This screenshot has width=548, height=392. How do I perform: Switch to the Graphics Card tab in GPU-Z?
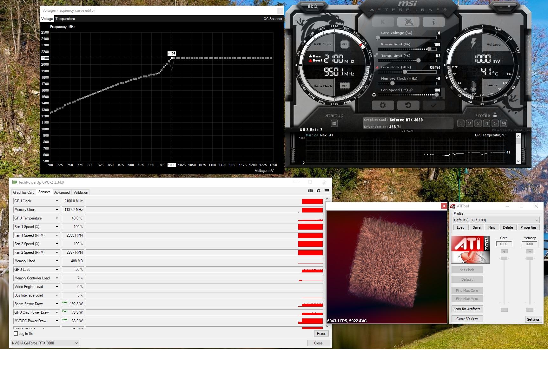coord(24,193)
